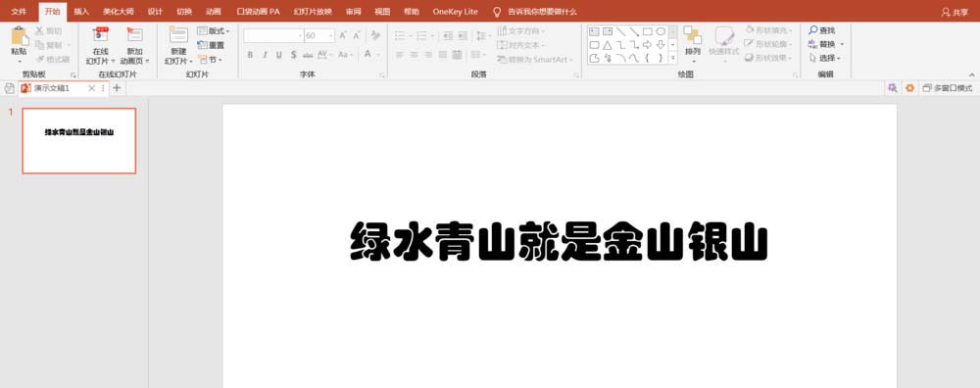Toggle Bold formatting
Viewport: 980px width, 388px height.
(250, 55)
